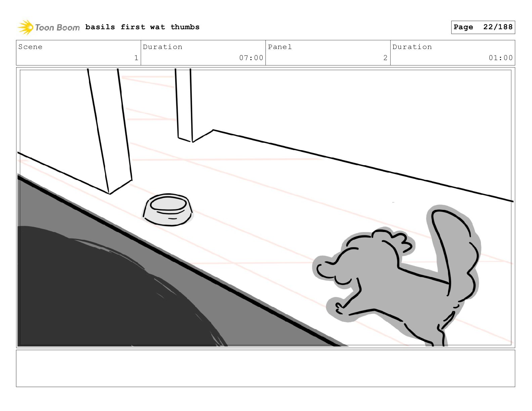
Task: Click the Toon Boom logo
Action: click(49, 27)
